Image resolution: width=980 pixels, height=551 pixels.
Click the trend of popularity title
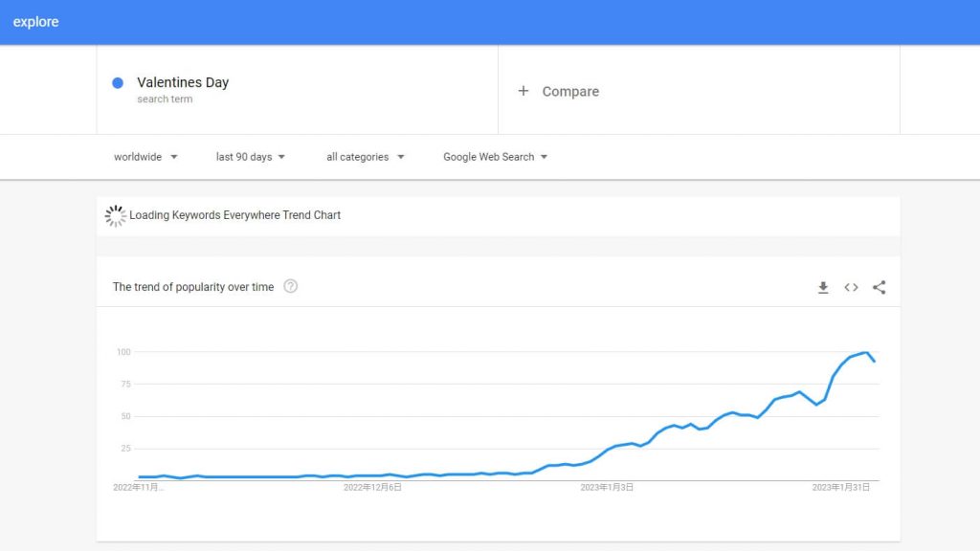tap(193, 287)
